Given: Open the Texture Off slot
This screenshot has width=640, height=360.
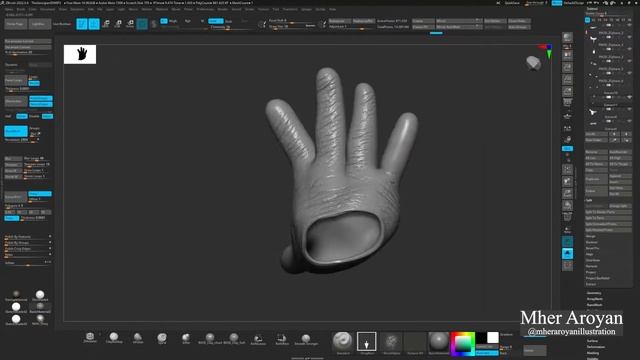Looking at the screenshot, I should coord(415,342).
